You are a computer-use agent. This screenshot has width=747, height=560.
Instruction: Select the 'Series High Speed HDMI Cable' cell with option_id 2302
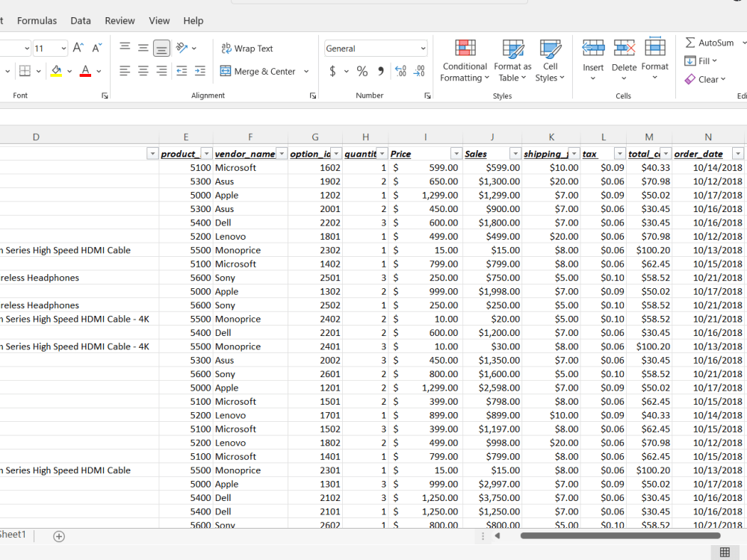pyautogui.click(x=79, y=250)
